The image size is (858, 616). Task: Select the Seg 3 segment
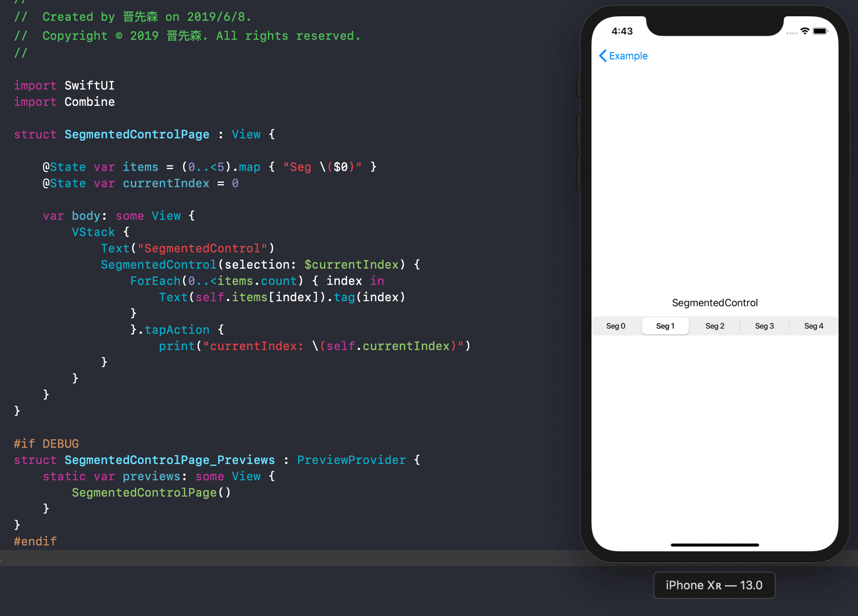click(764, 326)
